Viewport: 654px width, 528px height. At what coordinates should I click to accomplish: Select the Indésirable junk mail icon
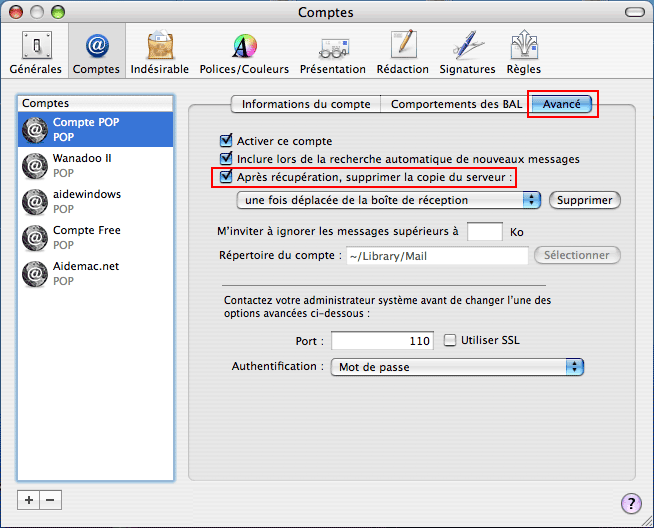[x=160, y=51]
